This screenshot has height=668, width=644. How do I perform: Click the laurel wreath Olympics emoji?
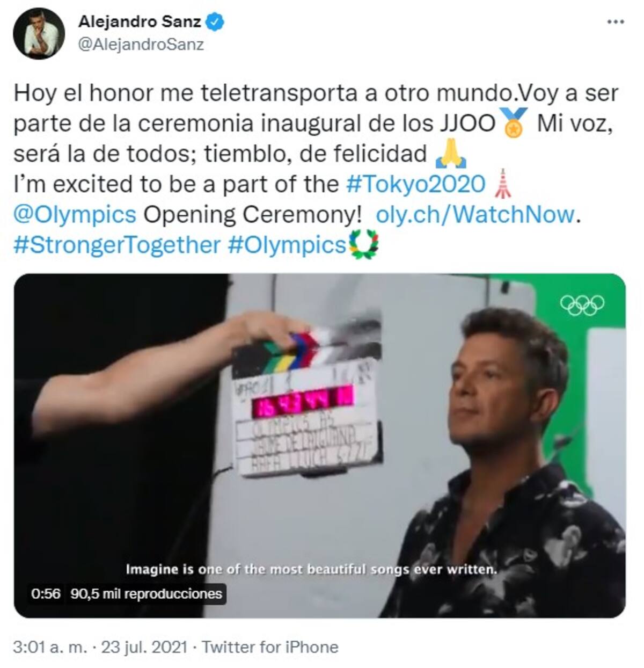coord(363,244)
